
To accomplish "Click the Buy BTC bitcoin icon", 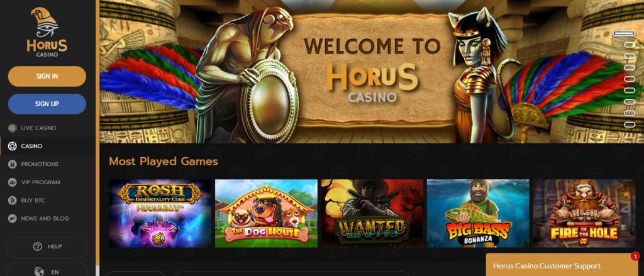I will (13, 201).
